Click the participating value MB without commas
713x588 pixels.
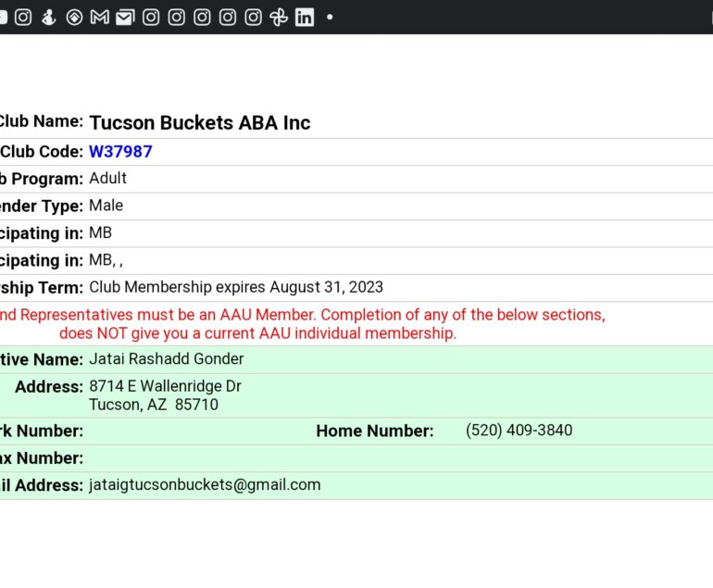pos(101,232)
